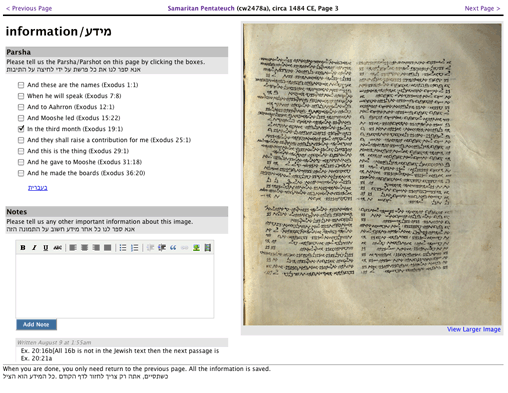Screen dimensions: 508x393
Task: Insert a bulleted list
Action: 123,248
